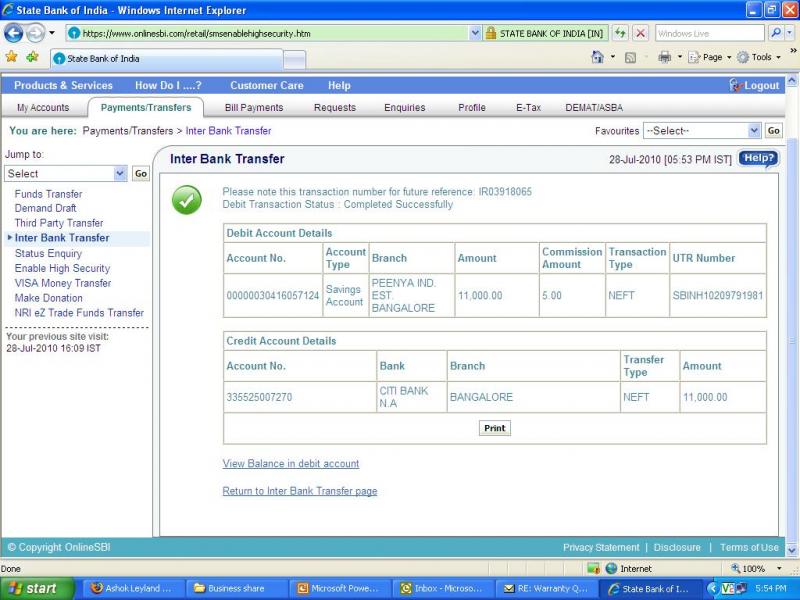Switch to the Profile tab
The height and width of the screenshot is (600, 800).
pyautogui.click(x=472, y=108)
